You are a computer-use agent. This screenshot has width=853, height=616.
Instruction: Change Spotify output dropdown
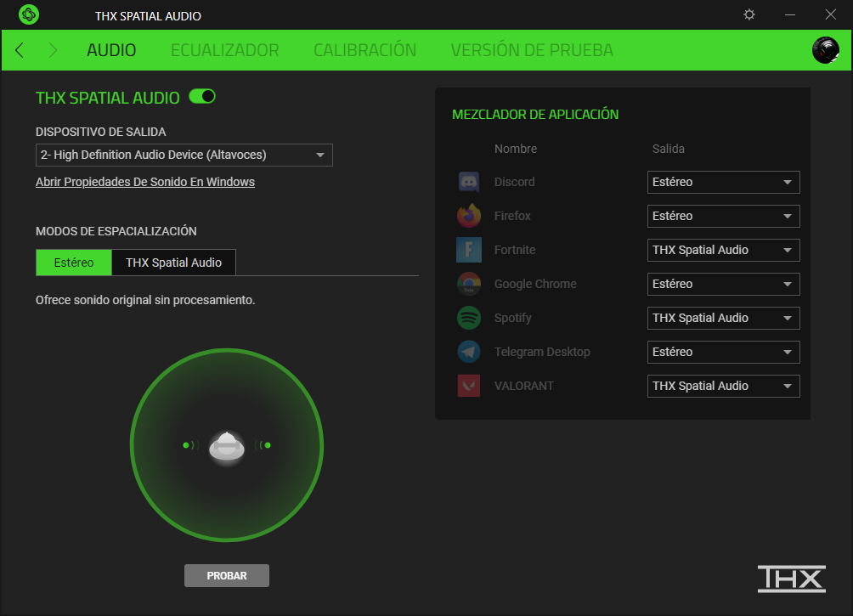(x=724, y=319)
